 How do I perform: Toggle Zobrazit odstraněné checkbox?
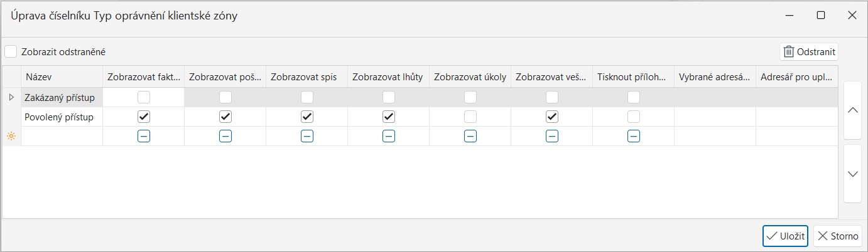11,52
